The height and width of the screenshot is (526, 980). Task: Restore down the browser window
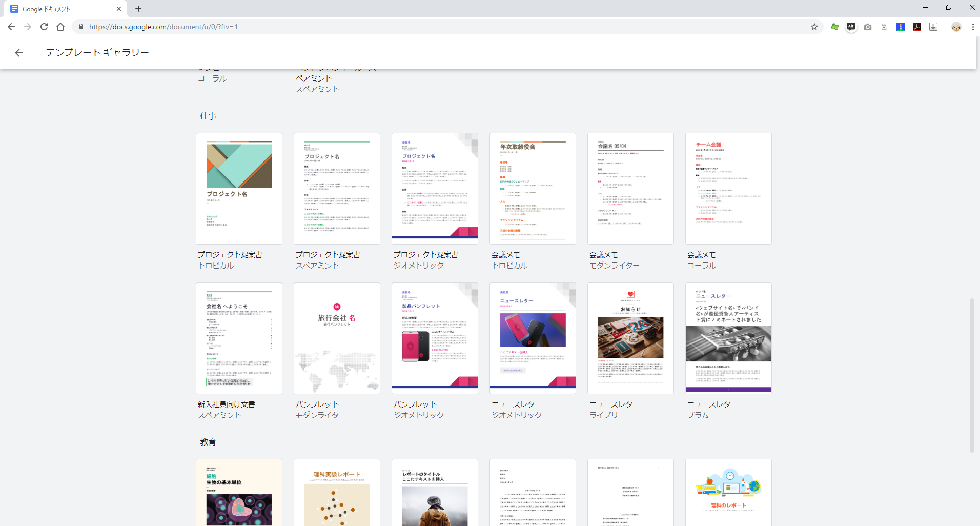pyautogui.click(x=949, y=8)
